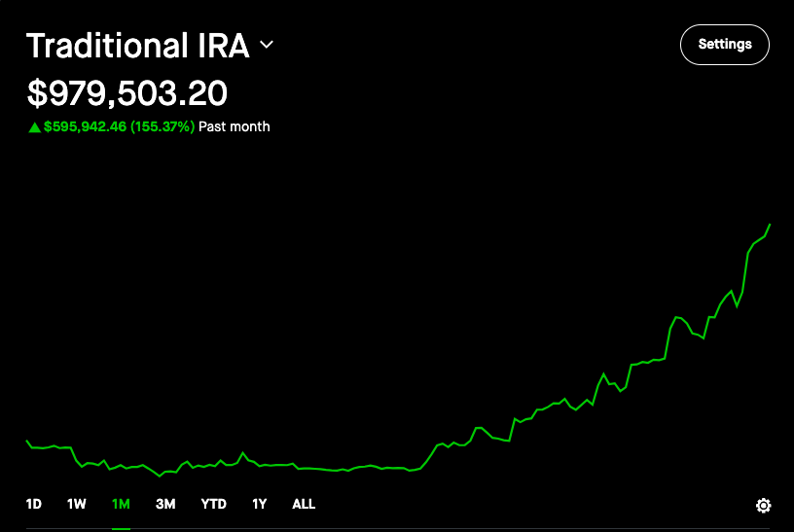Open chart settings gear icon
This screenshot has height=532, width=794.
(763, 505)
